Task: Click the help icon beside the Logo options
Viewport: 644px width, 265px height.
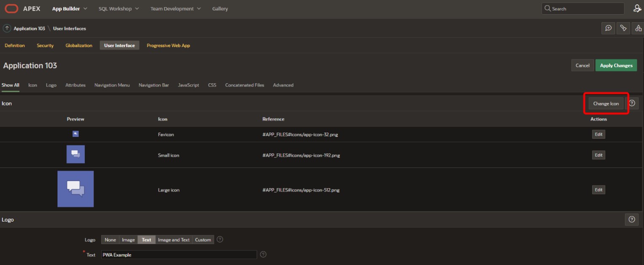Action: click(x=220, y=240)
